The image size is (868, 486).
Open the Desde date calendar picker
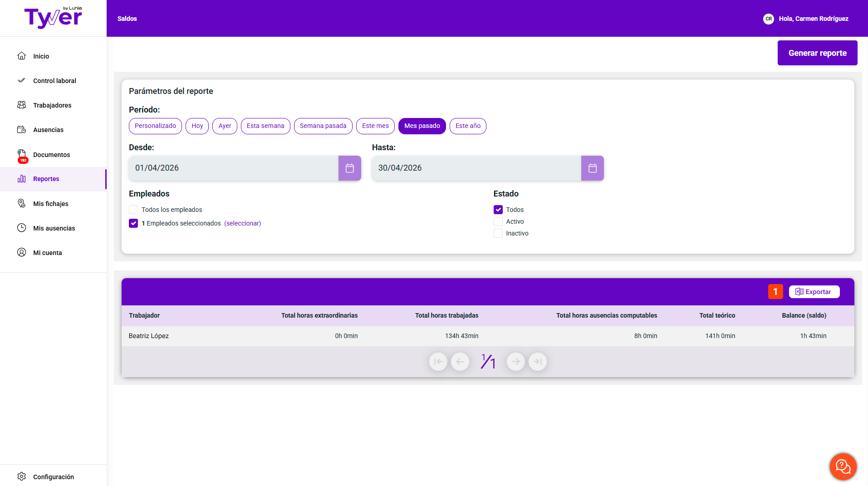(x=349, y=168)
